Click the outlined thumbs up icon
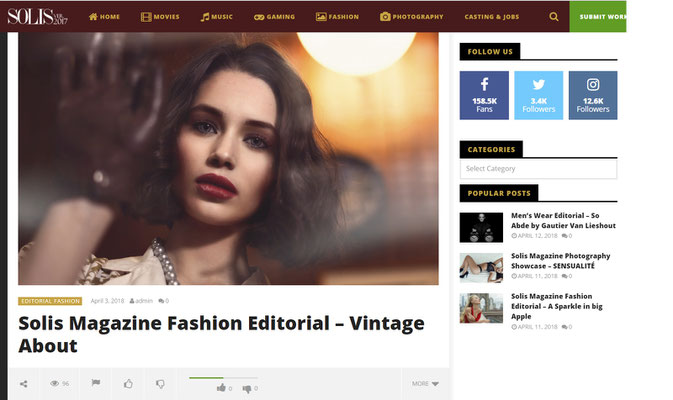Image resolution: width=673 pixels, height=400 pixels. pos(128,383)
